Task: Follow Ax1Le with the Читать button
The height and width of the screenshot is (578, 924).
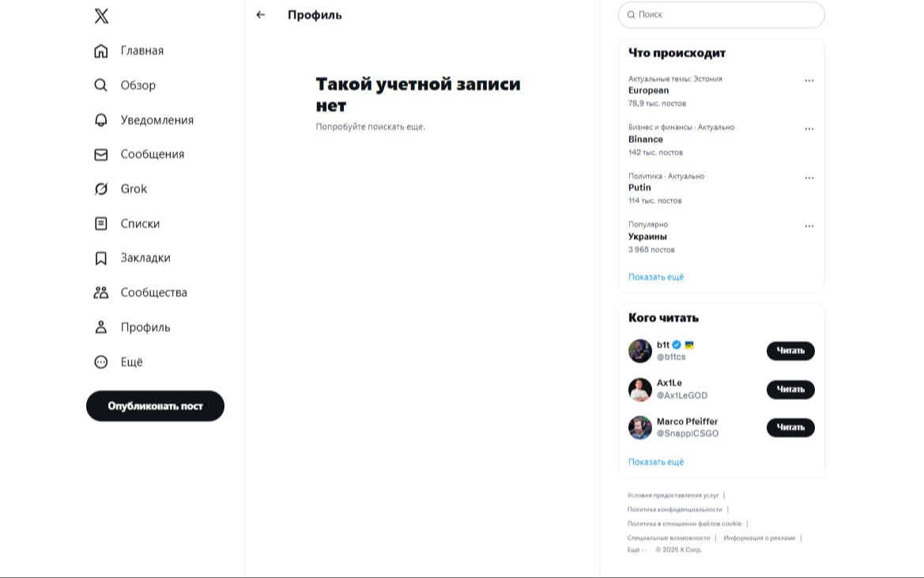Action: point(790,389)
